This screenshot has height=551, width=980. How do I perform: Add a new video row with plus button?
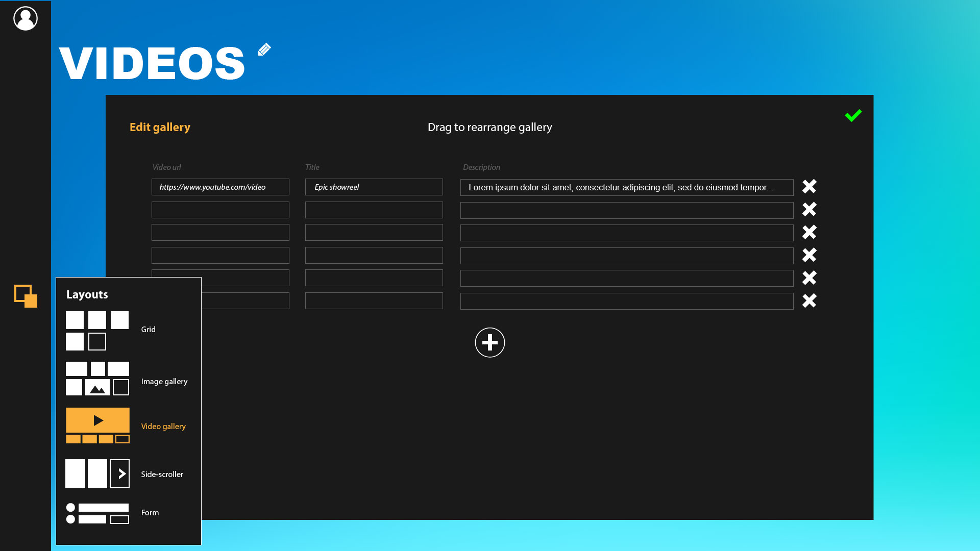490,342
